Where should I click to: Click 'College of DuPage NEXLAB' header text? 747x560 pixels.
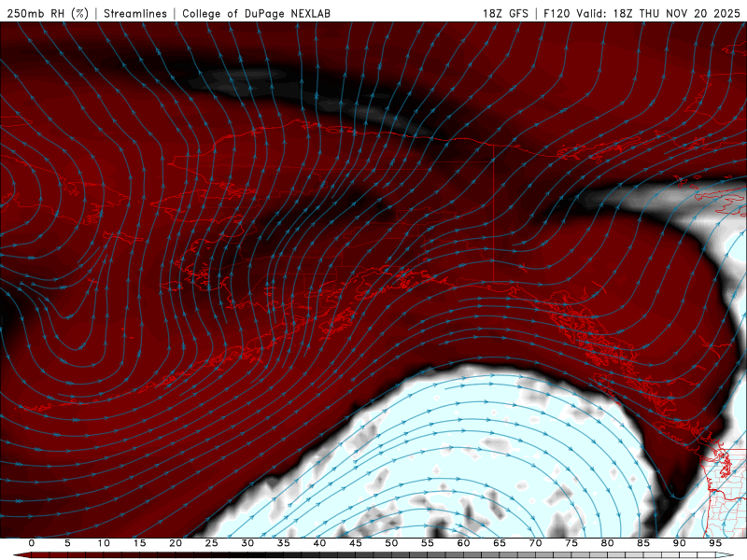coord(256,13)
